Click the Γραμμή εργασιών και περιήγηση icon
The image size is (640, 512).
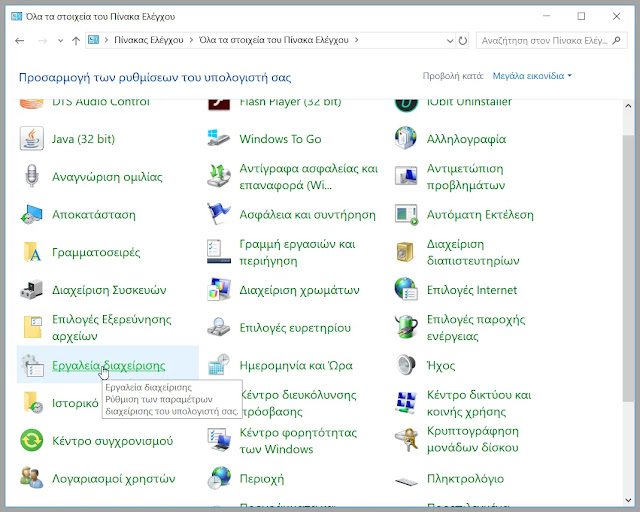tap(219, 252)
